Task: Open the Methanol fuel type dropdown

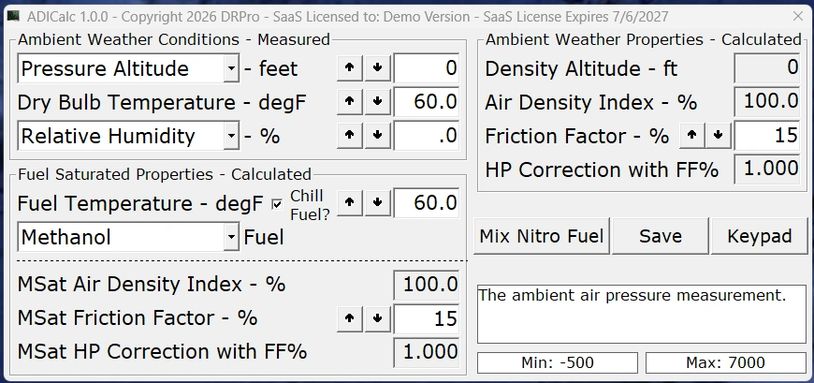Action: [231, 237]
